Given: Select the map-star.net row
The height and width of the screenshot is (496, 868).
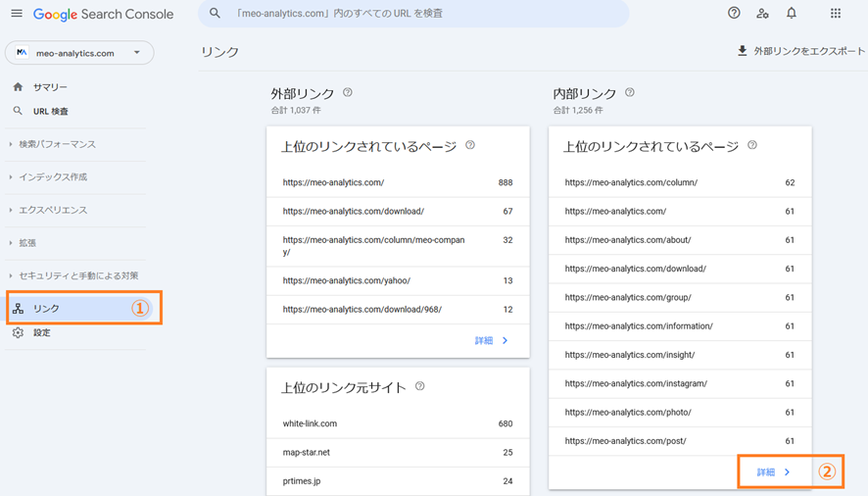Looking at the screenshot, I should (x=398, y=452).
